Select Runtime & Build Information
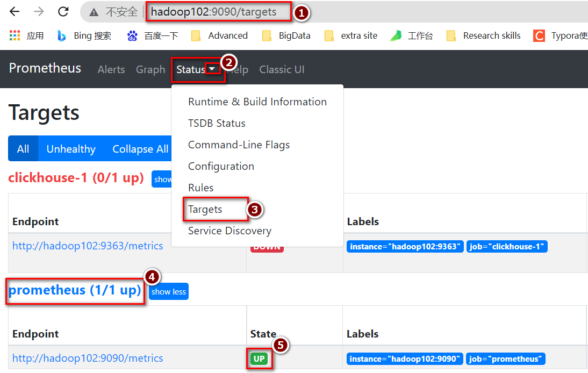Image resolution: width=588 pixels, height=373 pixels. point(257,102)
